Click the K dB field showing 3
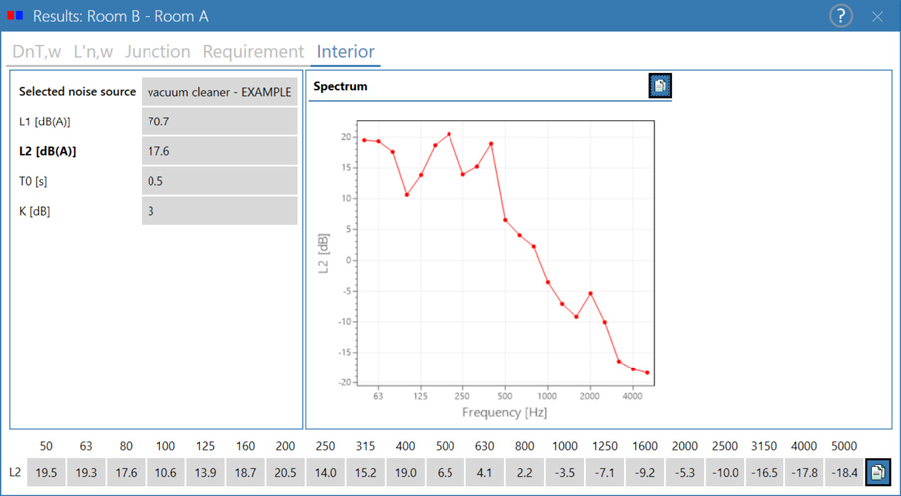The width and height of the screenshot is (901, 496). [x=220, y=211]
